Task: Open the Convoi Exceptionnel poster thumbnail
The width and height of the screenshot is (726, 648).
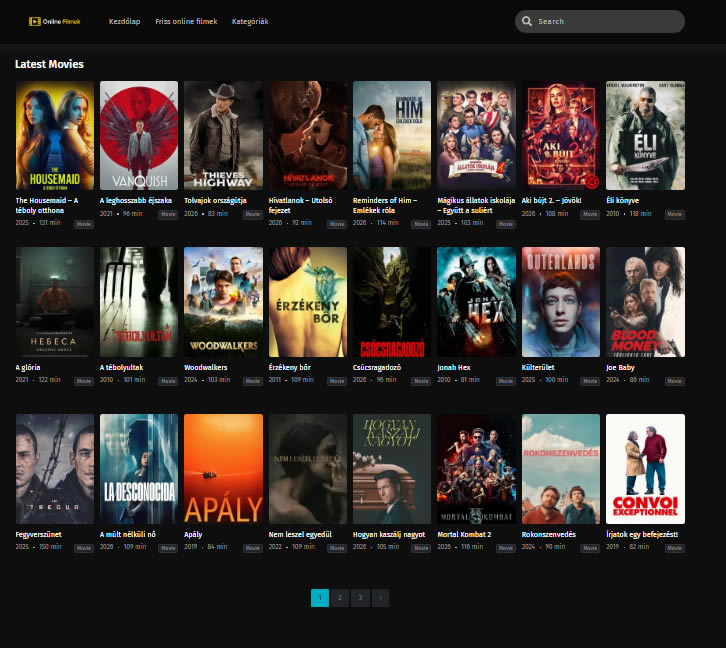Action: [645, 469]
